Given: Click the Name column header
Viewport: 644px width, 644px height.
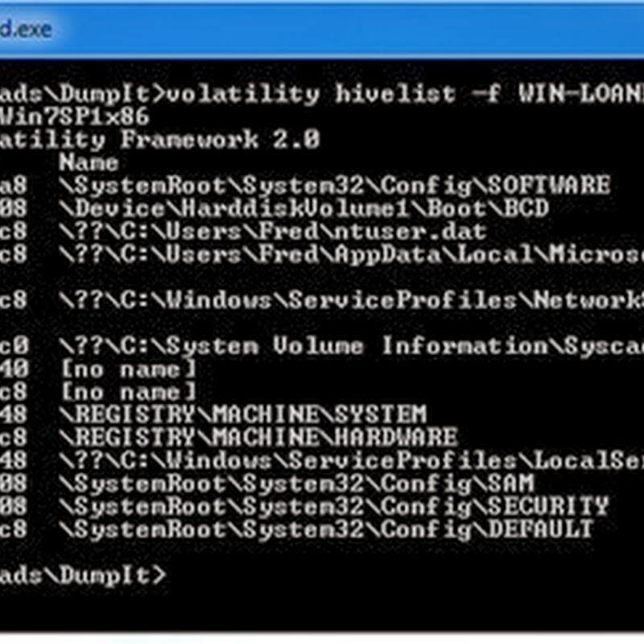Looking at the screenshot, I should pyautogui.click(x=88, y=163).
